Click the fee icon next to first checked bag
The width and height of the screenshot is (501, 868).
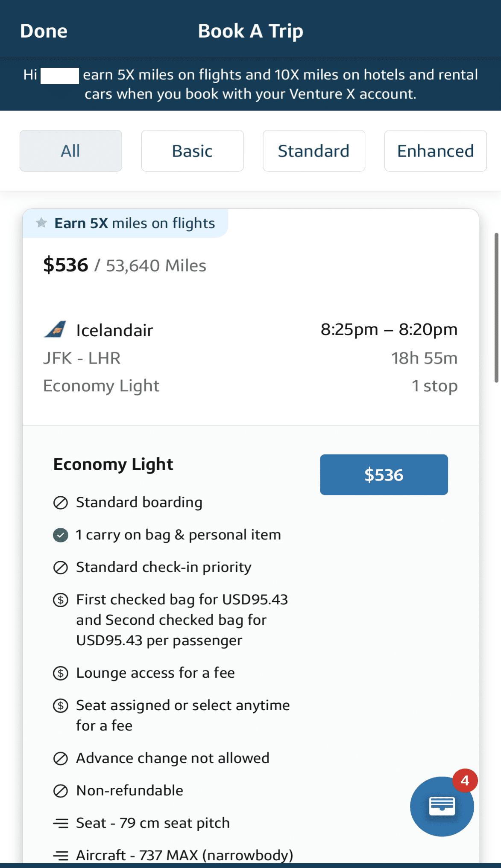pyautogui.click(x=61, y=600)
